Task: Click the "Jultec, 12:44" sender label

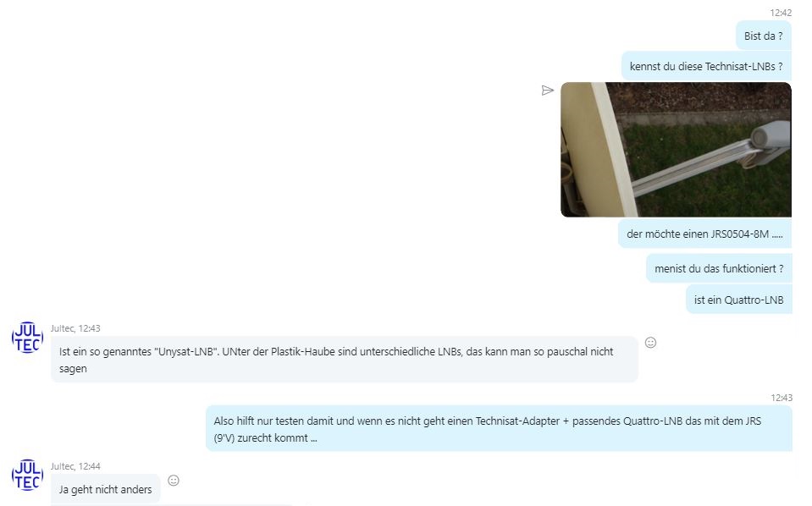Action: tap(75, 466)
